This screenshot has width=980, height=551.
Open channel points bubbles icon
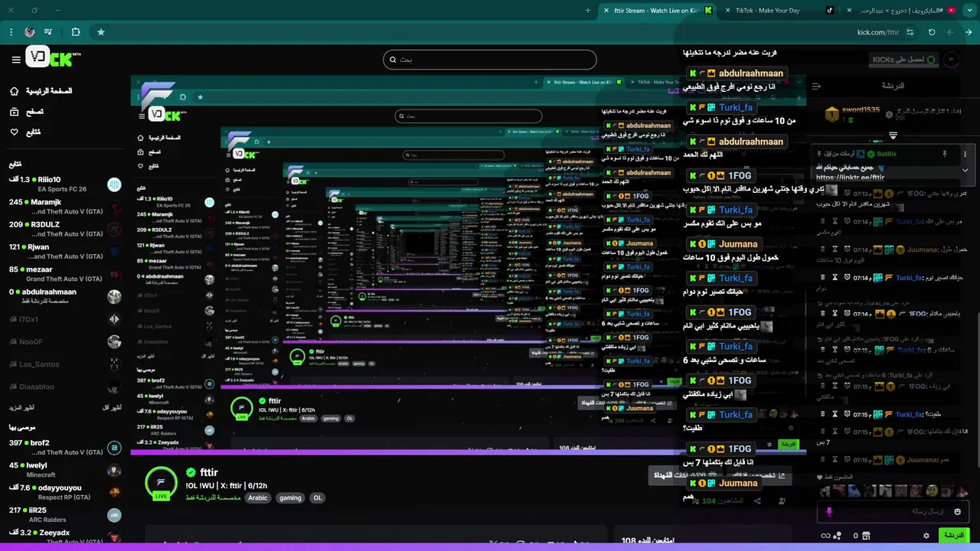click(x=837, y=536)
